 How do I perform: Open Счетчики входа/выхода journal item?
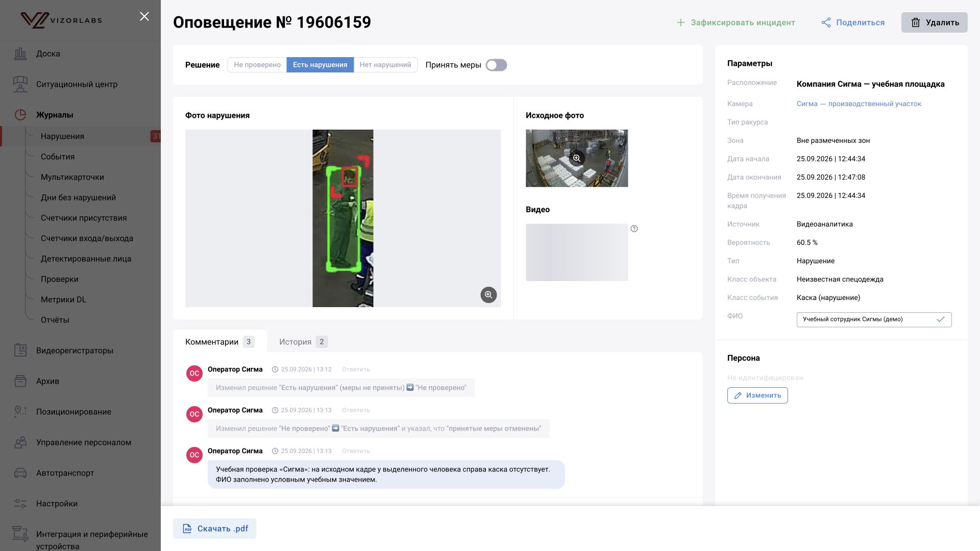[87, 238]
